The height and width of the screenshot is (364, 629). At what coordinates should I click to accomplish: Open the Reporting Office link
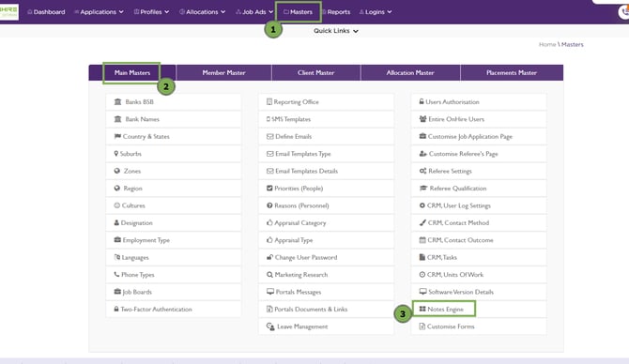click(x=326, y=102)
